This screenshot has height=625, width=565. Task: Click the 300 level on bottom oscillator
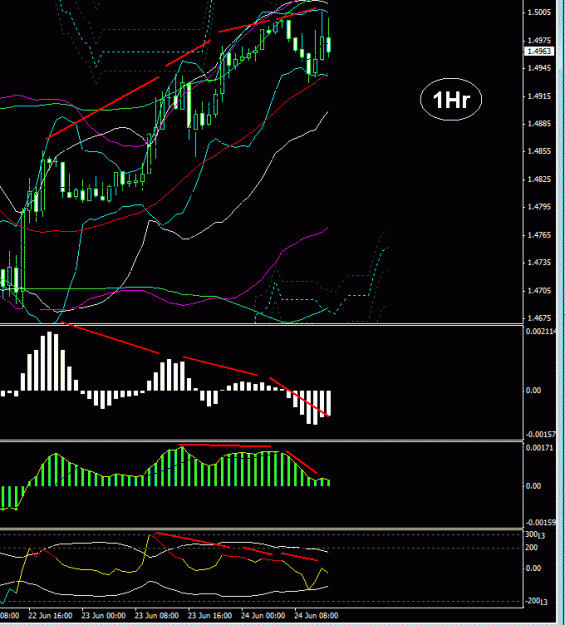[x=532, y=535]
